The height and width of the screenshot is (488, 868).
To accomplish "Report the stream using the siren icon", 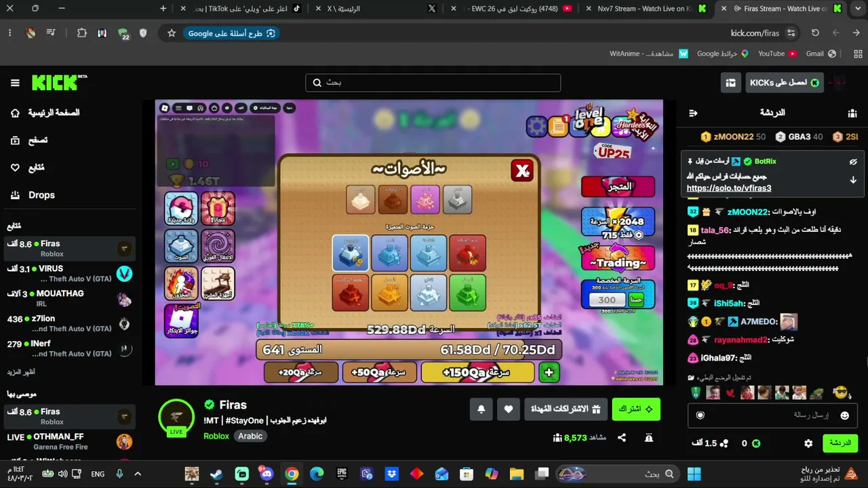I will pyautogui.click(x=649, y=438).
